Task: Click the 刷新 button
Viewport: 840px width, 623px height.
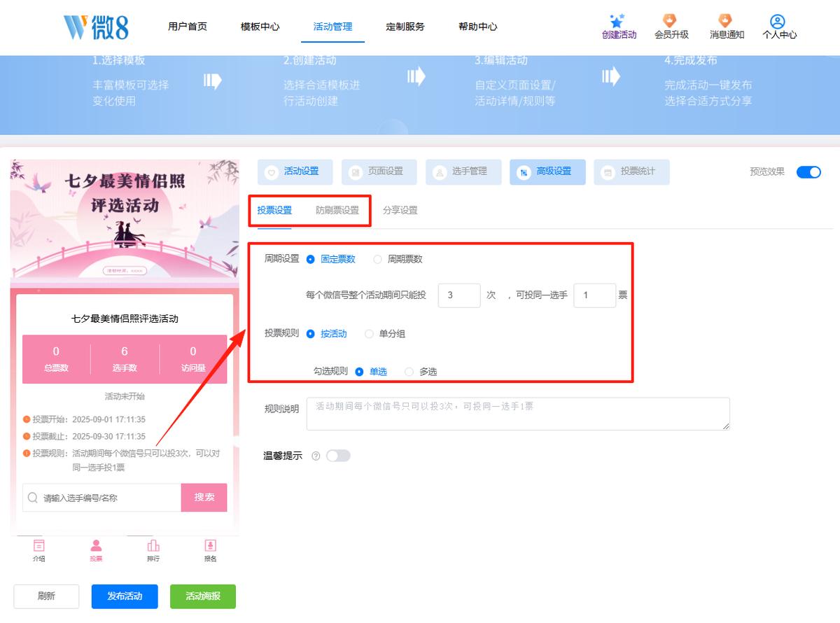Action: coord(46,596)
